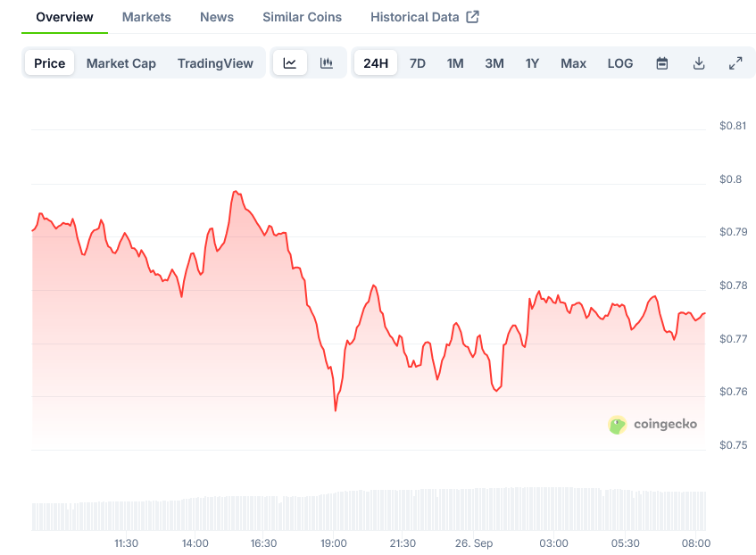Click the $0.77 price axis label
Image resolution: width=756 pixels, height=555 pixels.
click(x=734, y=339)
